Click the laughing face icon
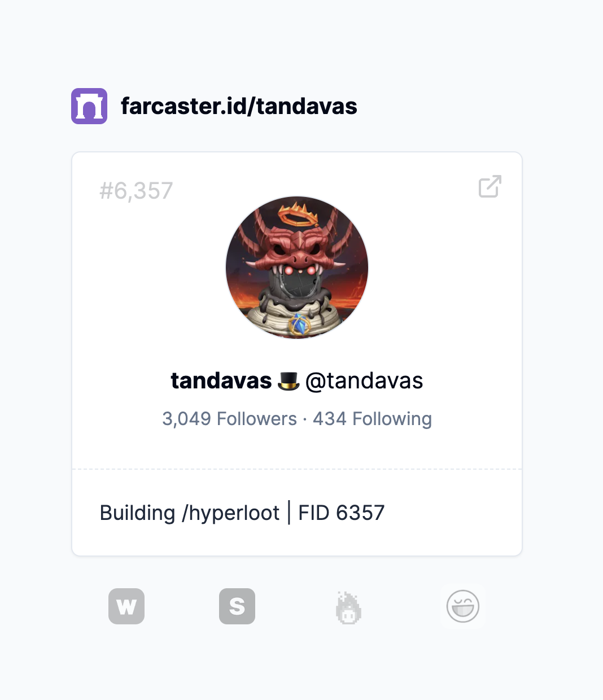 pyautogui.click(x=463, y=606)
